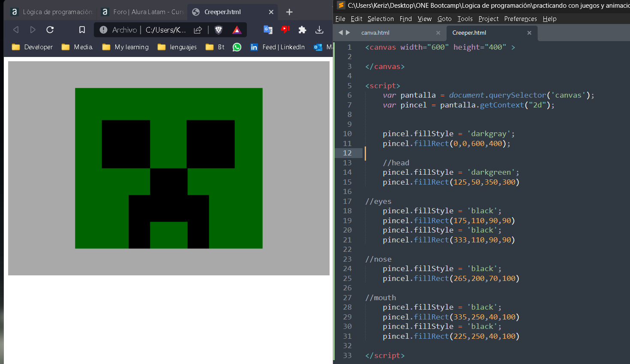The image size is (630, 364).
Task: Open the Bt bookmarks folder
Action: click(x=215, y=47)
